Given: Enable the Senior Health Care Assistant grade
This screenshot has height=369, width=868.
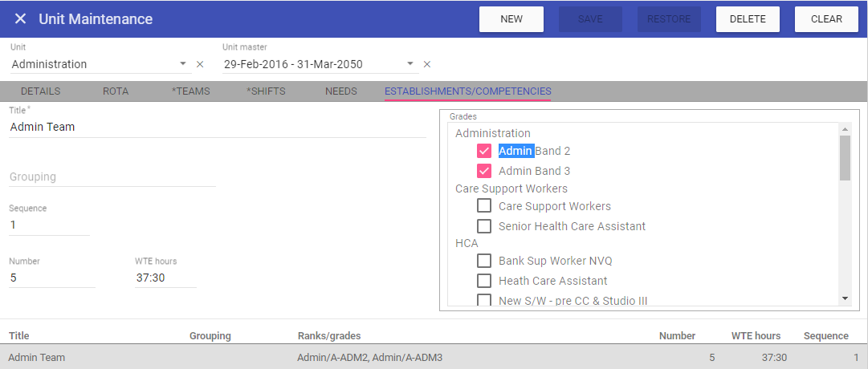Looking at the screenshot, I should point(484,226).
